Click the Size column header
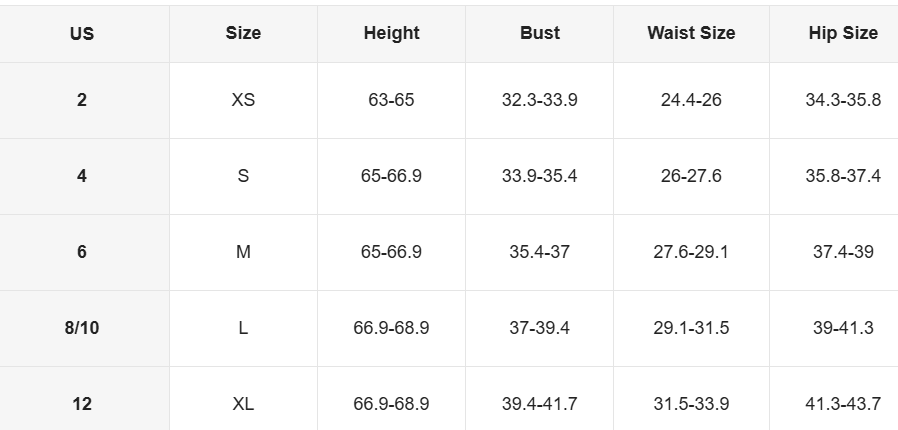 click(243, 33)
